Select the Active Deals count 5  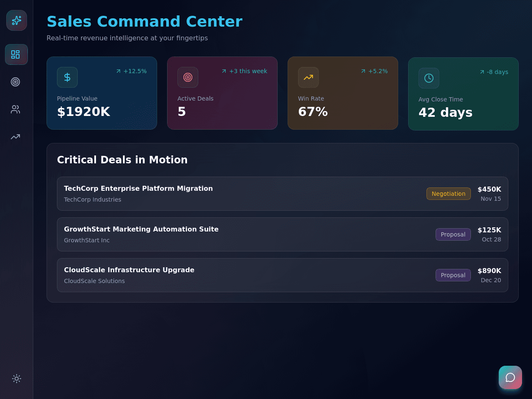coord(182,112)
